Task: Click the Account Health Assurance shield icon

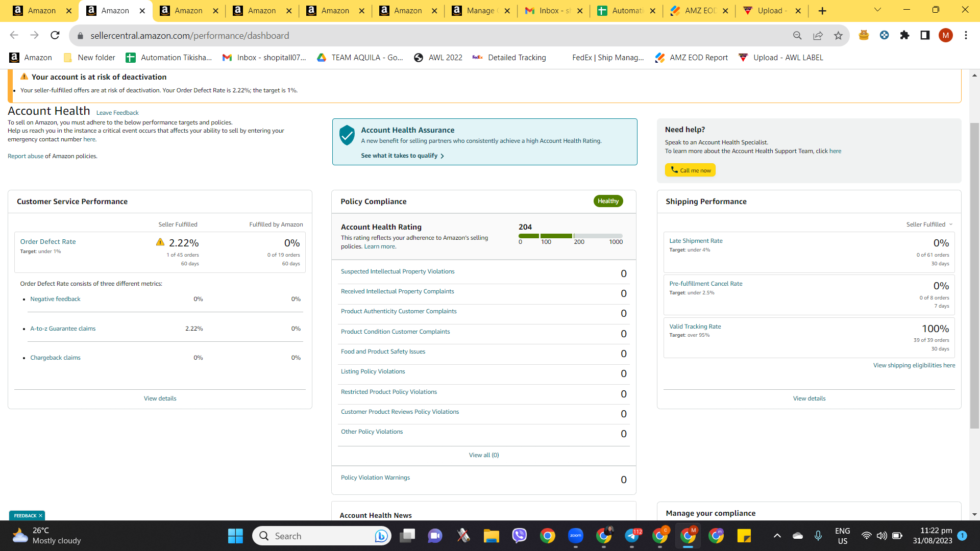Action: pyautogui.click(x=347, y=135)
